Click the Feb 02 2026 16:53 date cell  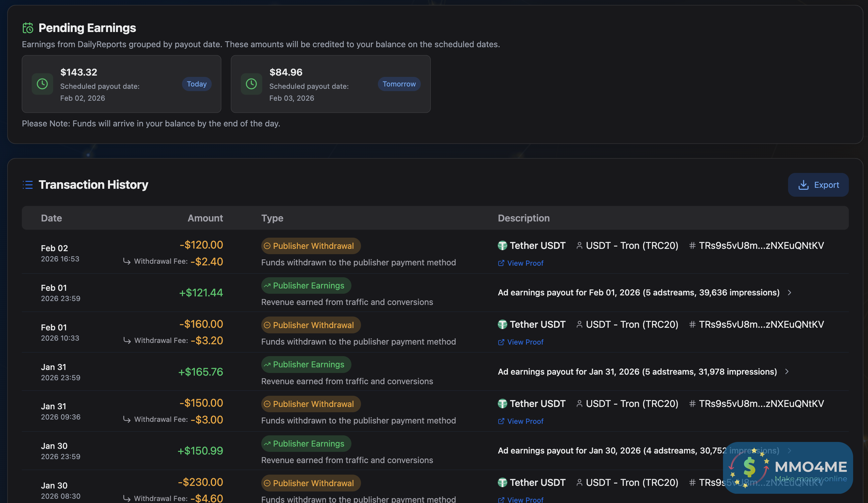pyautogui.click(x=60, y=253)
